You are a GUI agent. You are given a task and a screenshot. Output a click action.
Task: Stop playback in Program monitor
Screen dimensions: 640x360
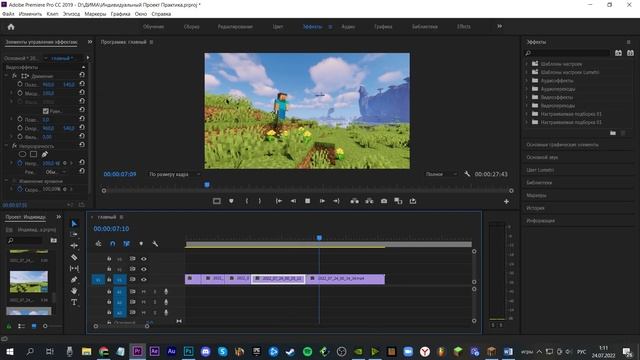click(x=308, y=201)
